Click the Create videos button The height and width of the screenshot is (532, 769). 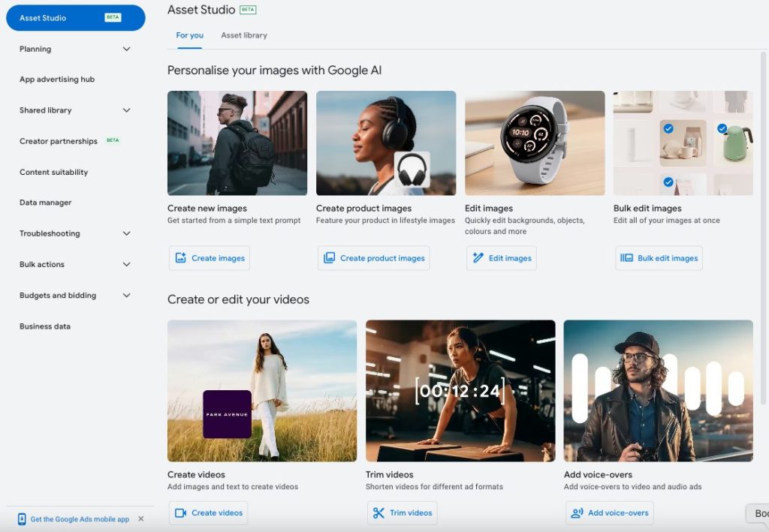209,513
